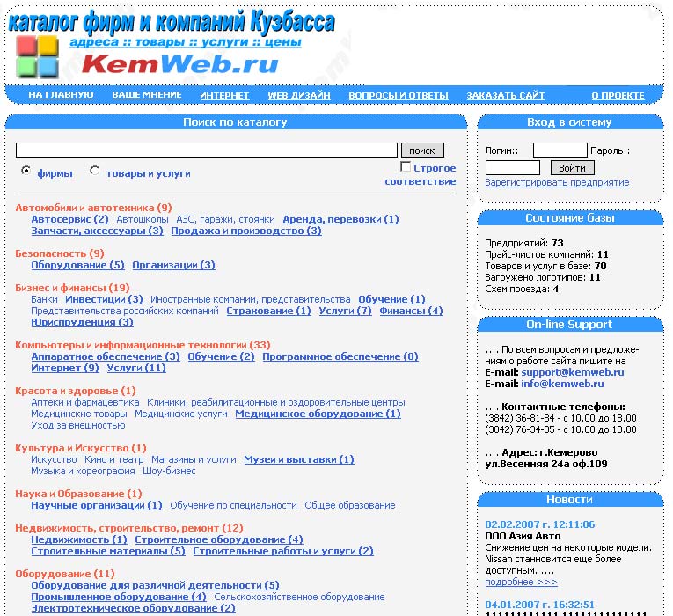Open 'Промышленное оборудование (4)' subcategory

pyautogui.click(x=119, y=598)
